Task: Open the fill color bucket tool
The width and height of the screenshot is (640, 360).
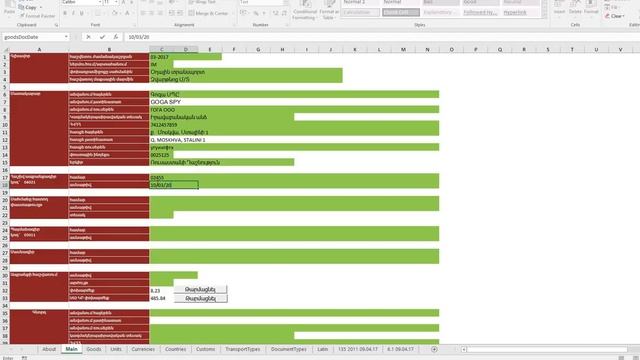Action: (x=115, y=13)
